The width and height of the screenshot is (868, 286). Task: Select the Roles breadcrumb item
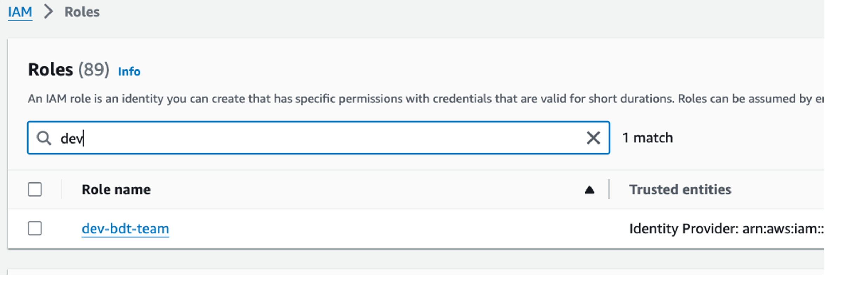(82, 12)
